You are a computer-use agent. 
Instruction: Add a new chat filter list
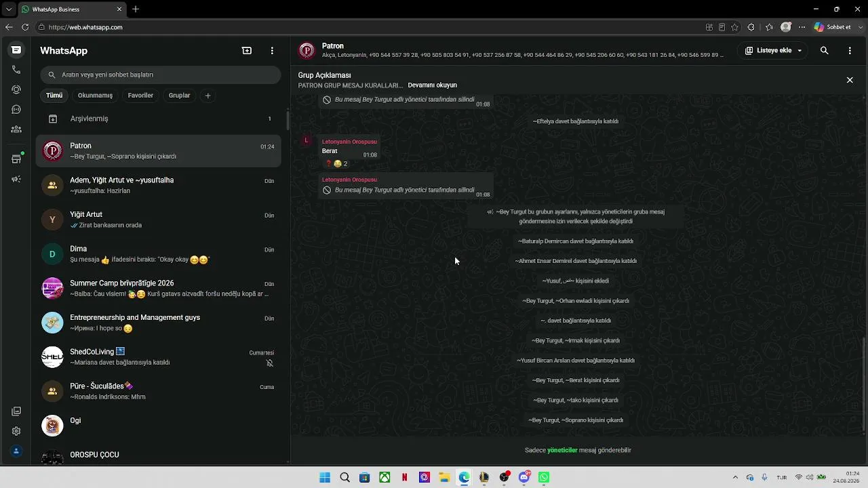pos(208,96)
